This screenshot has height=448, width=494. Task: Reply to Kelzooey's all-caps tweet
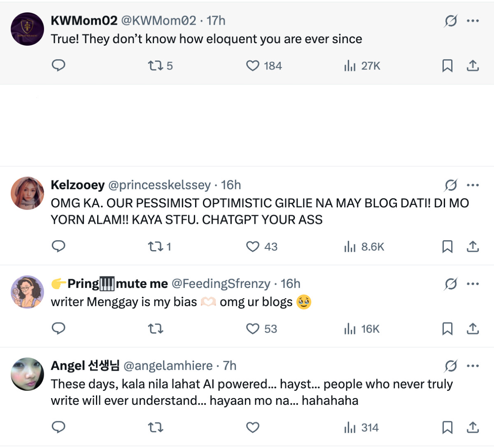58,246
